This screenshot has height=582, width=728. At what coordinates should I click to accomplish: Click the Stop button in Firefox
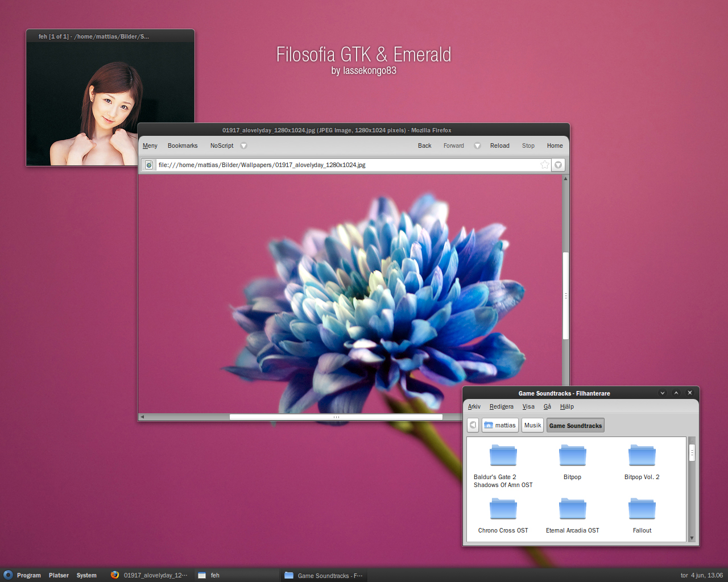coord(528,145)
